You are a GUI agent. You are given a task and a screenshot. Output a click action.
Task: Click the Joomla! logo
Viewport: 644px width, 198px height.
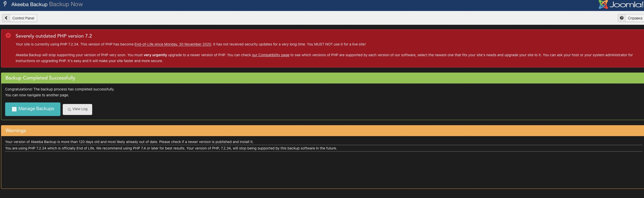pyautogui.click(x=621, y=4)
